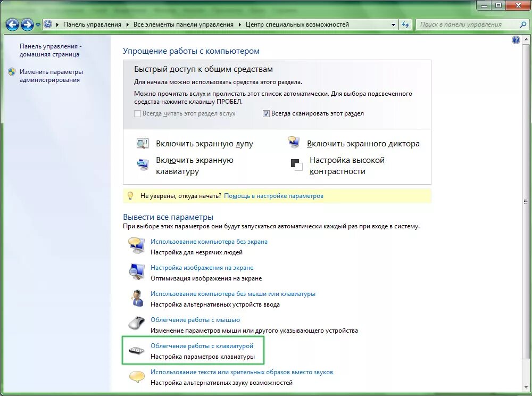Click the Упрощение работы с компьютером heading
The height and width of the screenshot is (396, 532).
(x=191, y=51)
